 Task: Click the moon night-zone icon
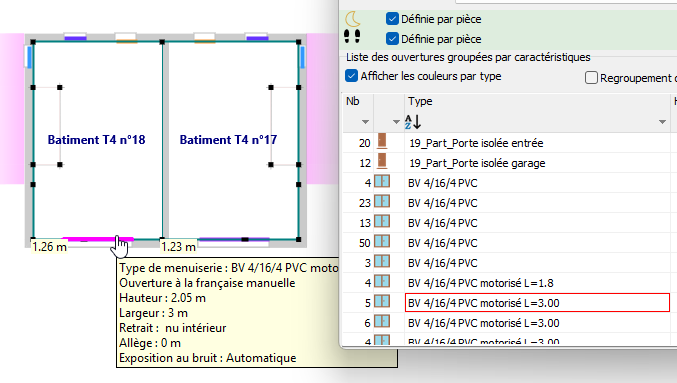353,19
